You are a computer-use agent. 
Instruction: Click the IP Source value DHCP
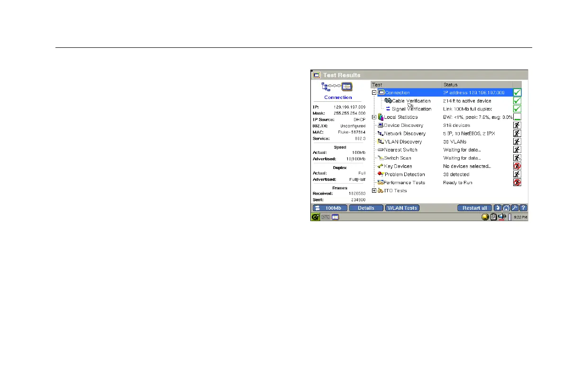pyautogui.click(x=359, y=120)
